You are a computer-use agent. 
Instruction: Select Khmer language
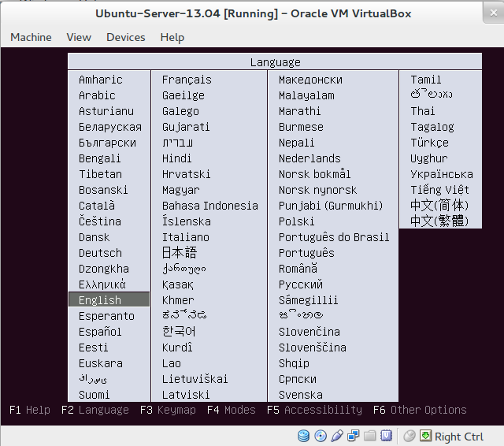[x=178, y=300]
